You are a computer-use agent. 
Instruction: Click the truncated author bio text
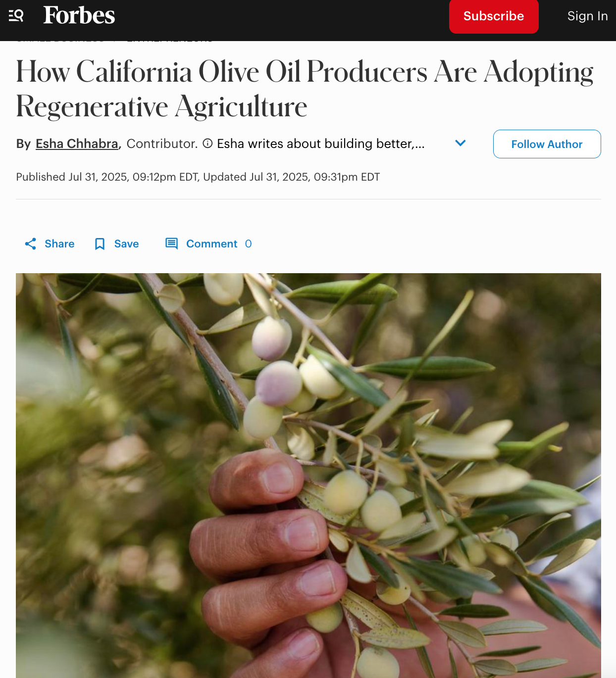coord(321,144)
